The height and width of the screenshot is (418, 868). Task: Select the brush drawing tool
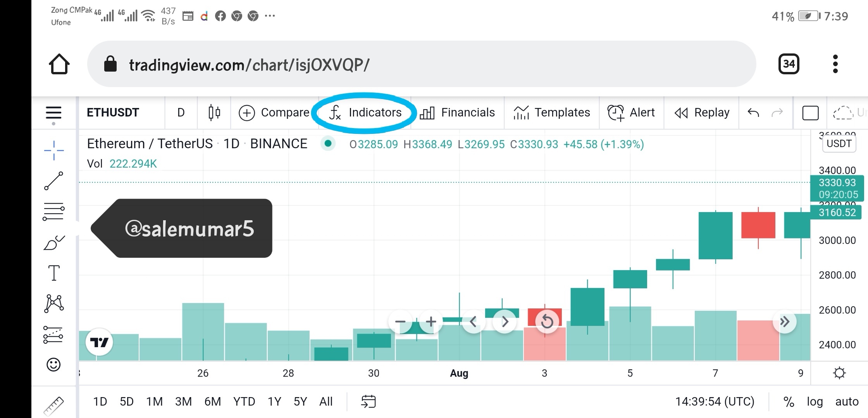point(54,243)
